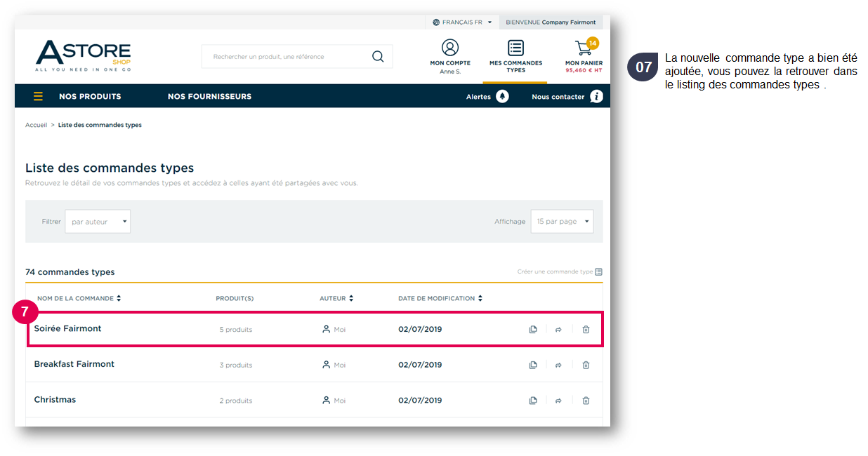Viewport: 868px width, 456px height.
Task: Click the search magnifier icon
Action: point(378,57)
